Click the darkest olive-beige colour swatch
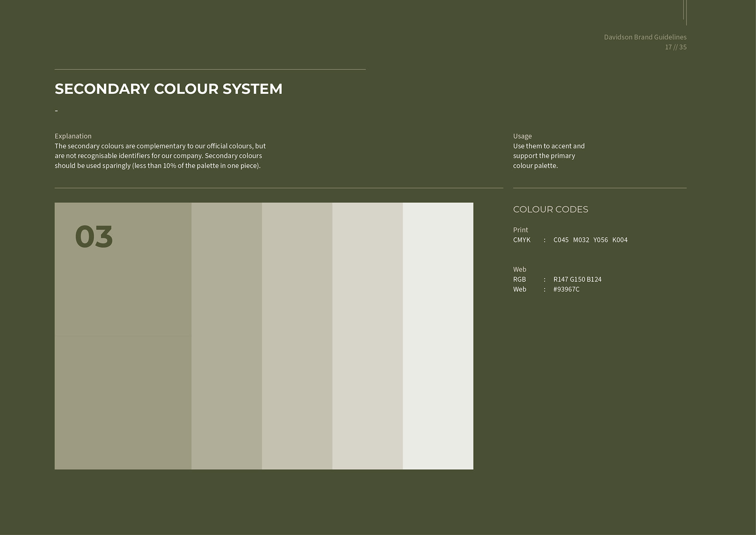Viewport: 756px width, 535px height. 123,292
